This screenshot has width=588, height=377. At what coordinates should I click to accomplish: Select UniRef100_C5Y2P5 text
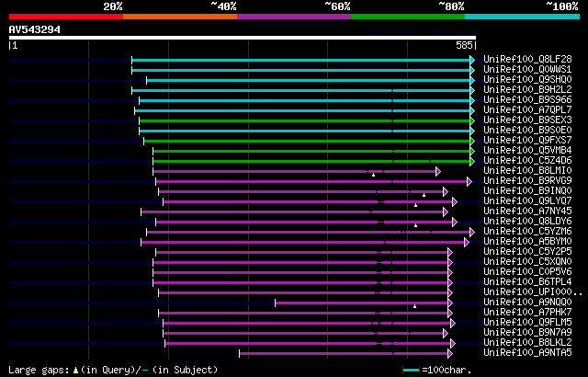527,252
